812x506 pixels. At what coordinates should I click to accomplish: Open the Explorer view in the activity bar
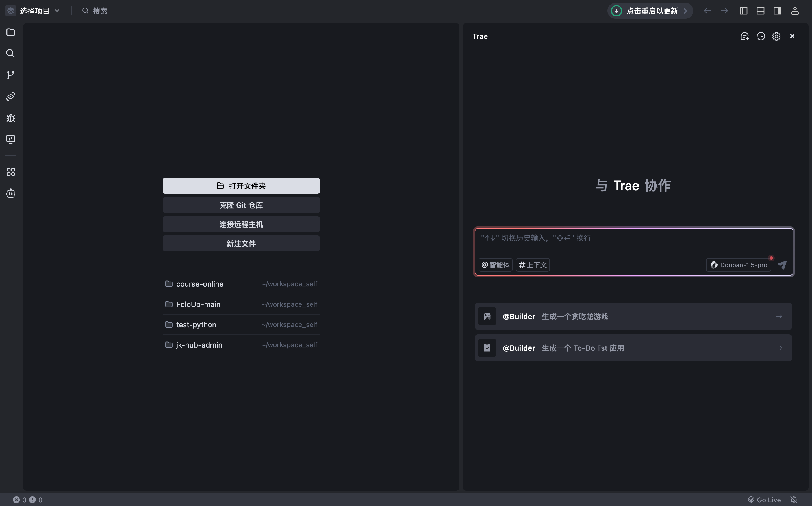click(x=10, y=32)
